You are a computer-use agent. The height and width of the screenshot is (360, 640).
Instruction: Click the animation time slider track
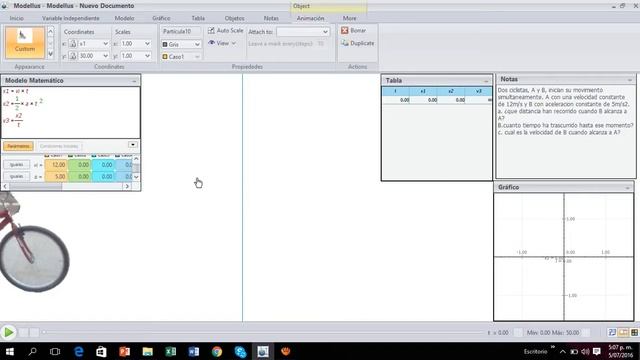click(263, 332)
